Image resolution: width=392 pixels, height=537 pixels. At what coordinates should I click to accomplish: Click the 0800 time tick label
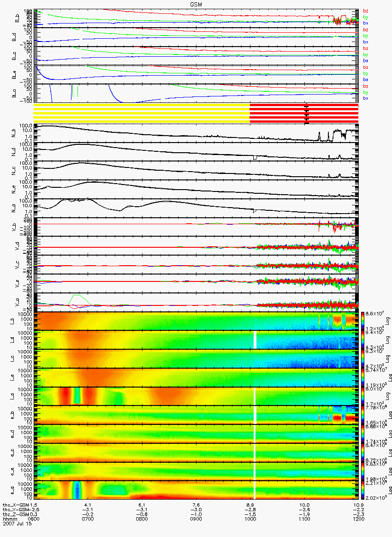click(142, 519)
